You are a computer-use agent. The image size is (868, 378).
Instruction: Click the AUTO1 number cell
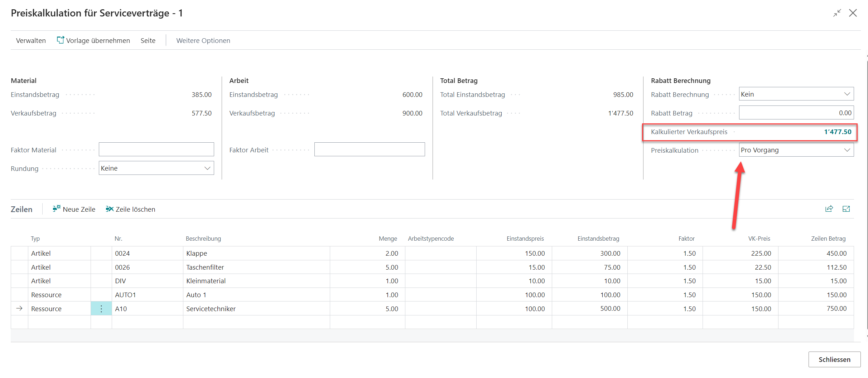click(x=147, y=295)
